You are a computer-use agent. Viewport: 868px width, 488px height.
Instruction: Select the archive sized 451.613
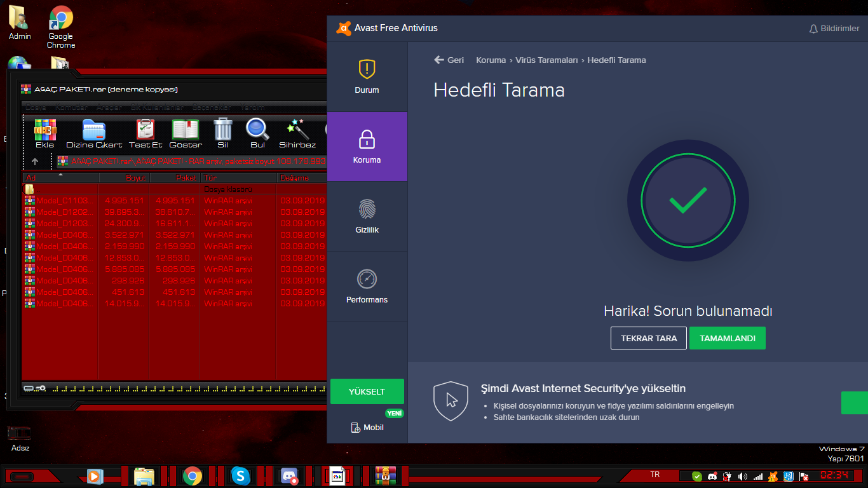[175, 292]
